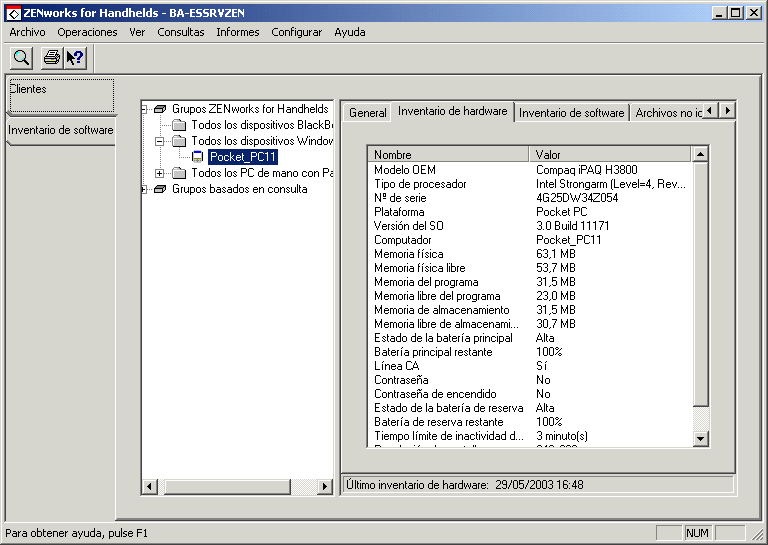Select the Inventario de hardware tab
The width and height of the screenshot is (768, 545).
click(453, 112)
